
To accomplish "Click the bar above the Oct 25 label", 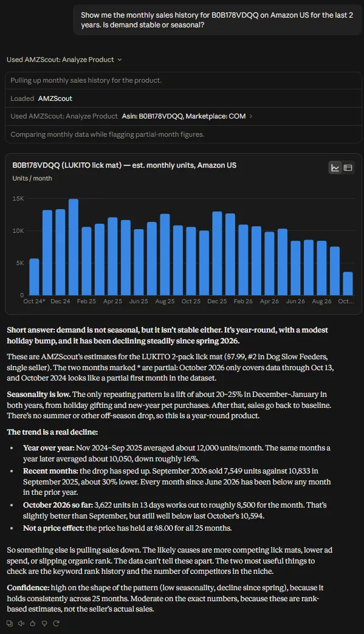I will [x=191, y=261].
